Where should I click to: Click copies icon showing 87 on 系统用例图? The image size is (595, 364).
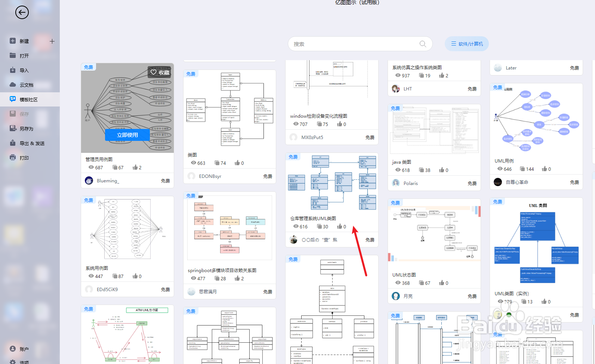coord(115,276)
